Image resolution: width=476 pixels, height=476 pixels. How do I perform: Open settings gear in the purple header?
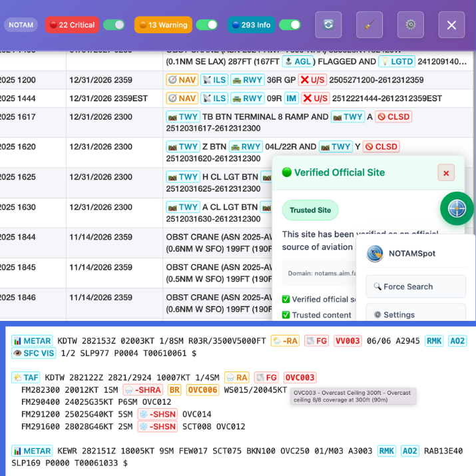[x=411, y=25]
